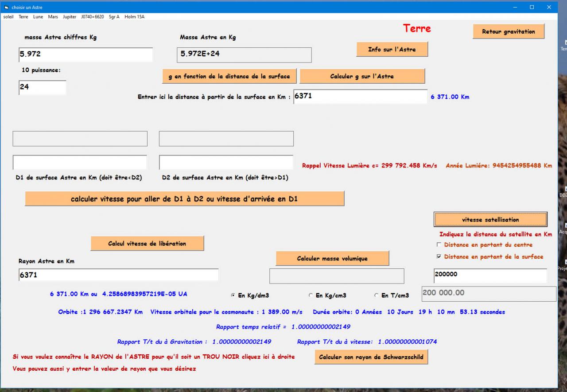
Task: Enable 'Distance en partant du centre' checkbox
Action: tap(439, 245)
